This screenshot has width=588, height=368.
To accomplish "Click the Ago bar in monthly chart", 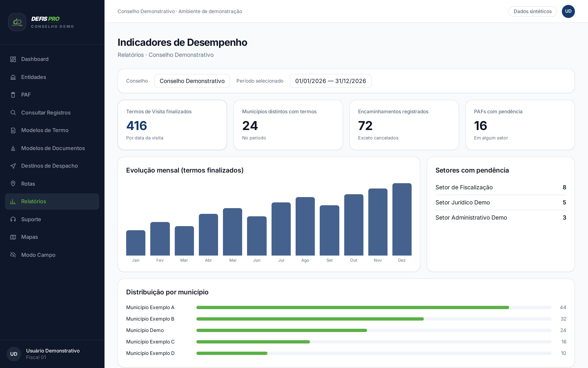I will tap(305, 226).
